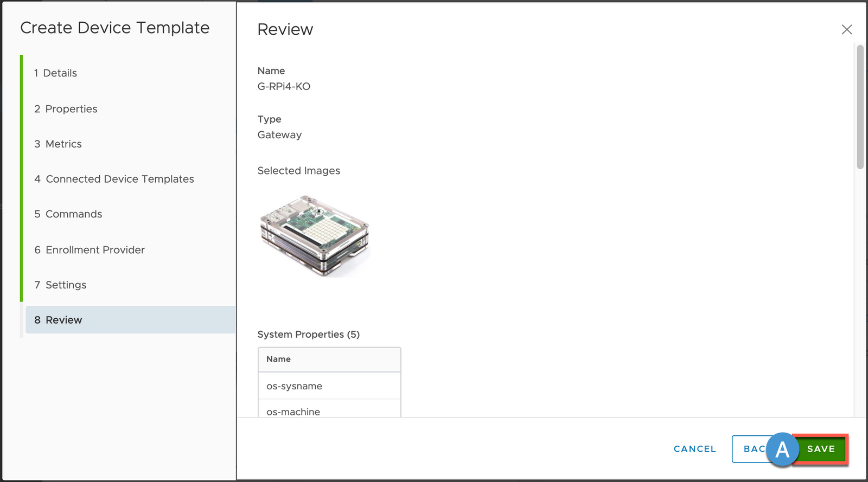This screenshot has height=482, width=868.
Task: Select the Review step
Action: pos(130,320)
